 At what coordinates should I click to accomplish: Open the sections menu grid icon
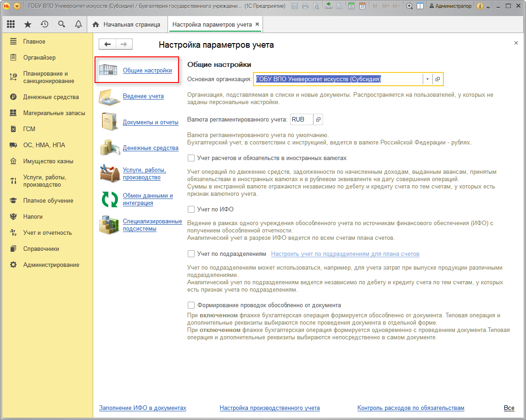click(x=11, y=24)
